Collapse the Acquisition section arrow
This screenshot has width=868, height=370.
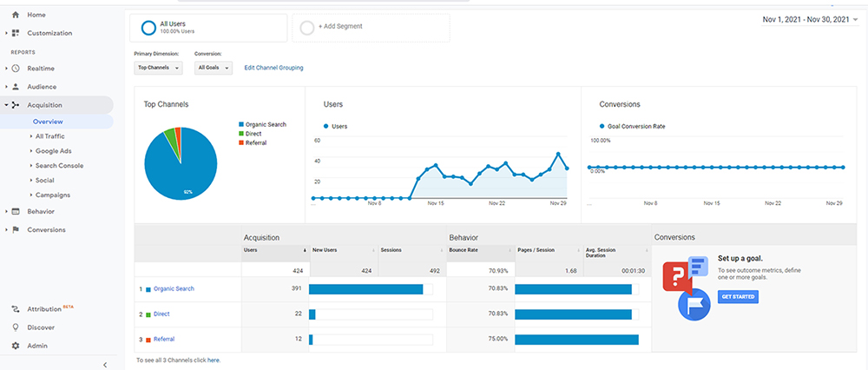tap(6, 105)
